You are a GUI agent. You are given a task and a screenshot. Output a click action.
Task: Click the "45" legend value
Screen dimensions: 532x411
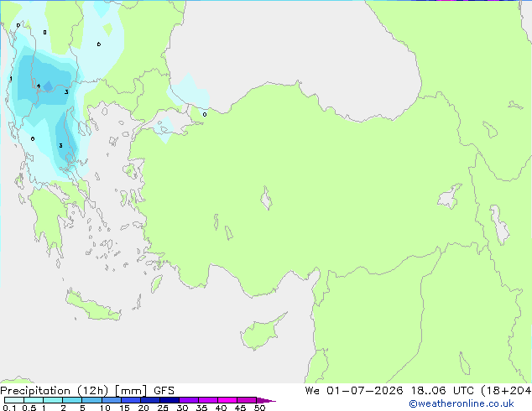click(x=240, y=408)
